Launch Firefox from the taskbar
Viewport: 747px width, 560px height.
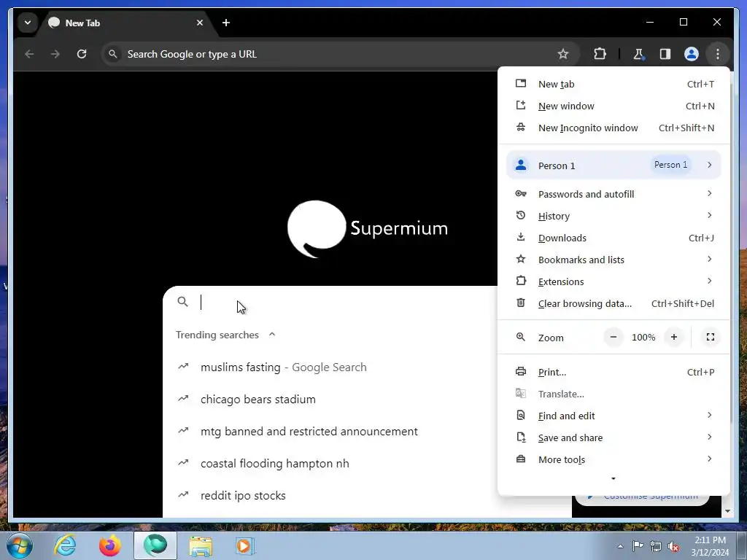109,545
